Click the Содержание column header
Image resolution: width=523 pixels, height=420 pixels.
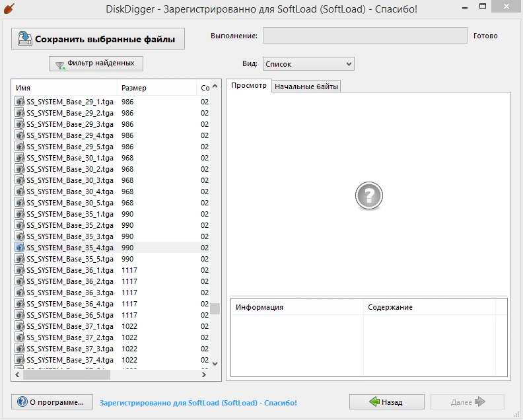pos(429,307)
